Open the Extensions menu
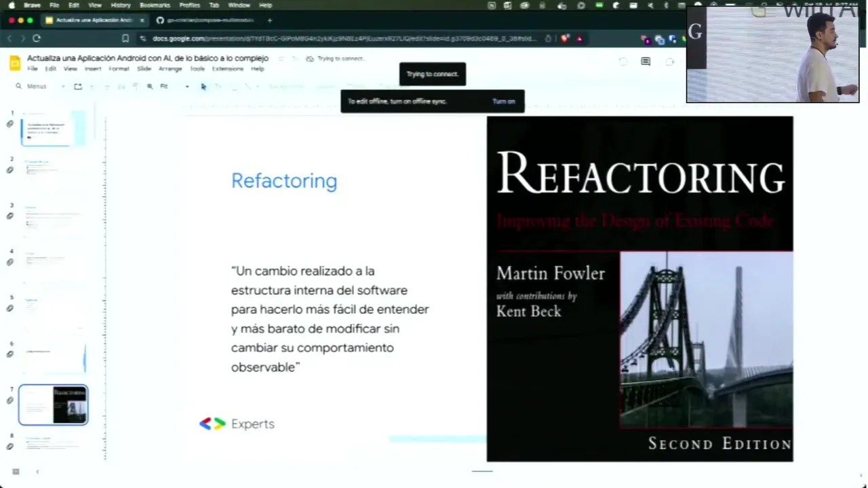Viewport: 868px width, 488px height. coord(227,69)
